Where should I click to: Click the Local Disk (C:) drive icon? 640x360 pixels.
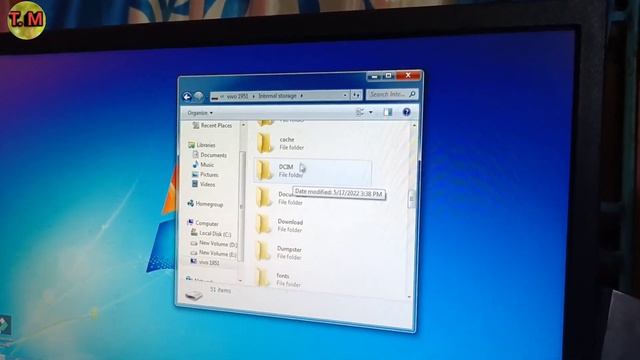194,233
